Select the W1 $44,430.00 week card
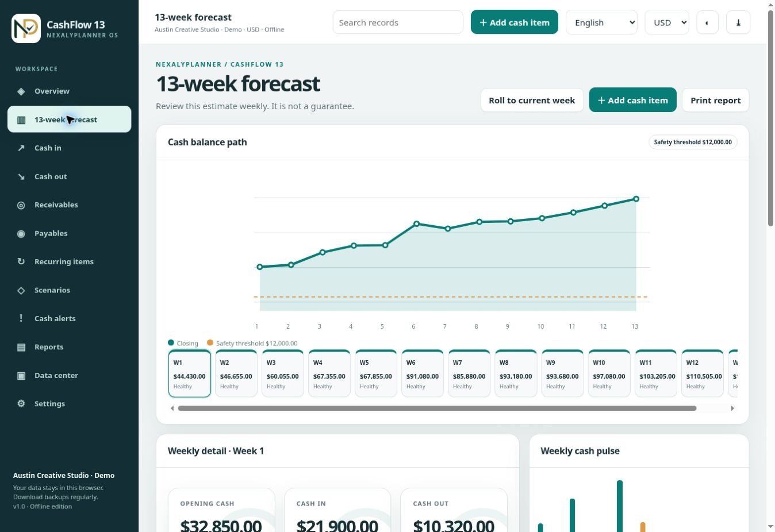 190,373
